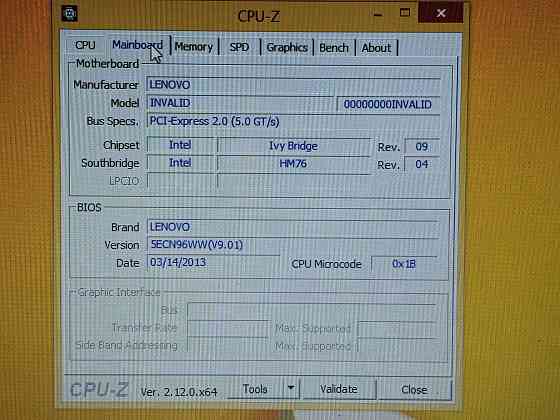Select the Mainboard tab
This screenshot has width=560, height=420.
tap(138, 45)
